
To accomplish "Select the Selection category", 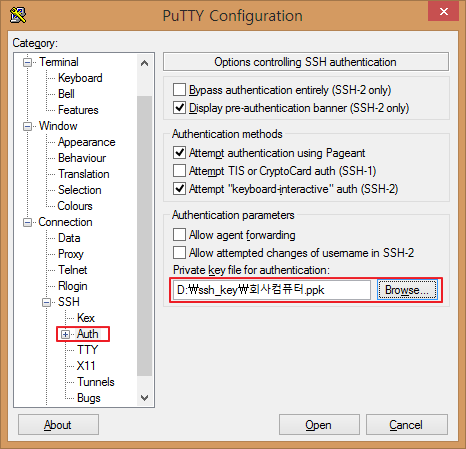I will (79, 190).
